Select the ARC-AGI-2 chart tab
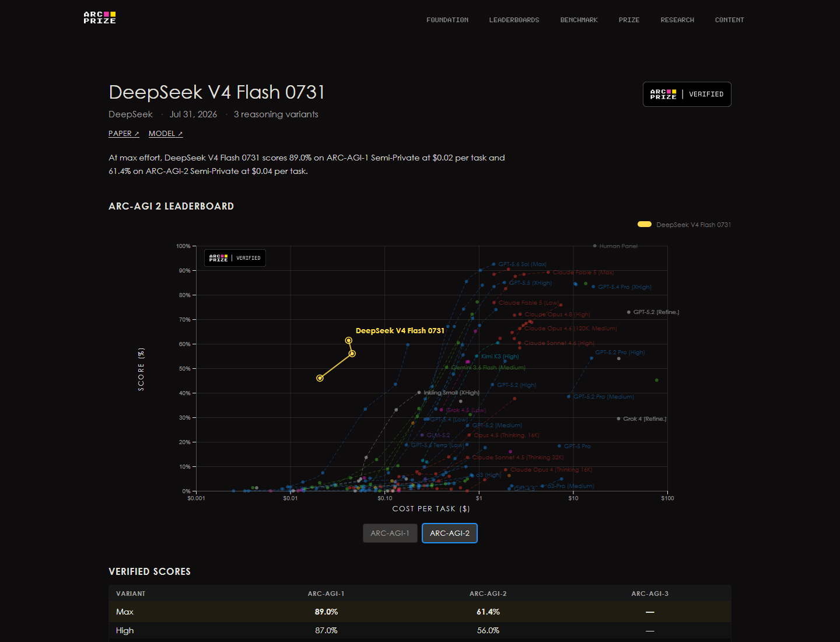The height and width of the screenshot is (642, 840). pos(450,533)
